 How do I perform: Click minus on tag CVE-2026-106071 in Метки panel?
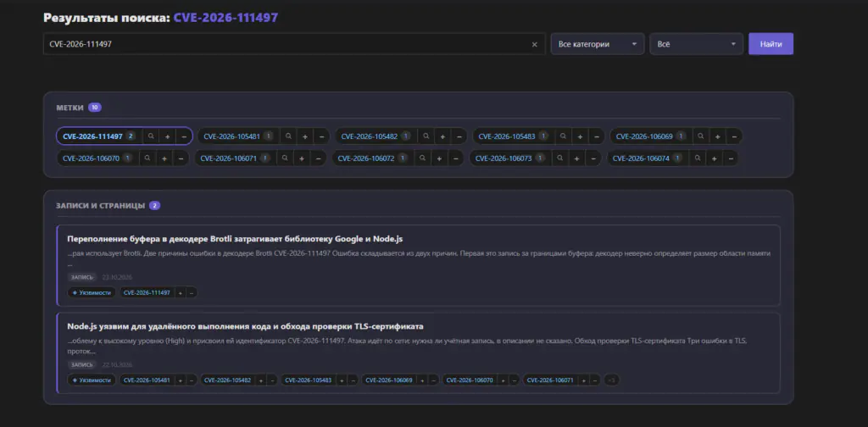(x=318, y=158)
